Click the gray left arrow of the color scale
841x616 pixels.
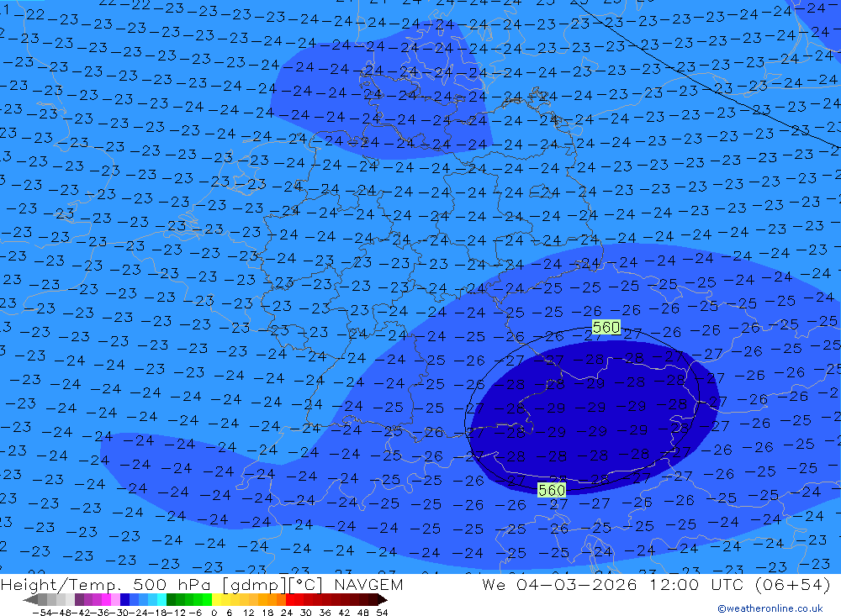coord(30,600)
